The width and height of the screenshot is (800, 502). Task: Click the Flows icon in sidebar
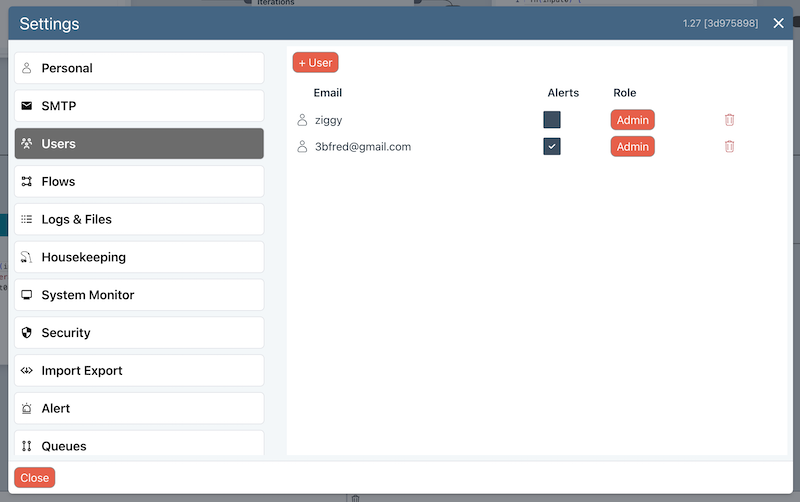click(27, 182)
